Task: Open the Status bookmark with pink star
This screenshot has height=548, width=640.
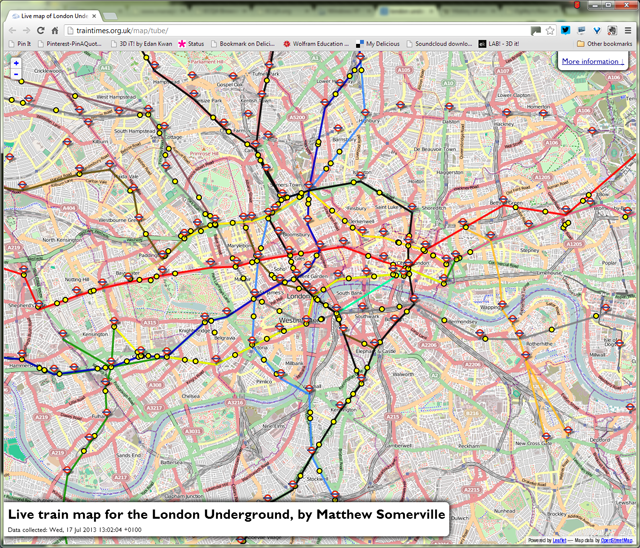Action: tap(191, 44)
